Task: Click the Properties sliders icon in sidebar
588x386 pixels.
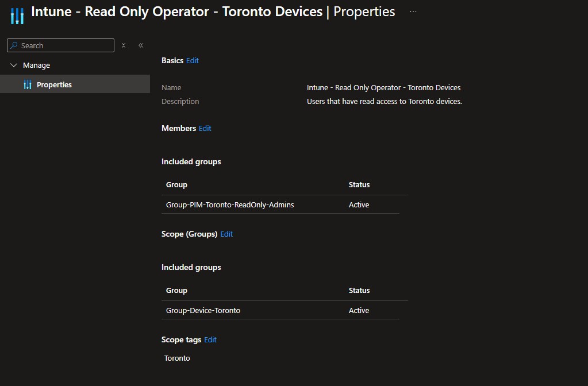Action: pos(28,85)
